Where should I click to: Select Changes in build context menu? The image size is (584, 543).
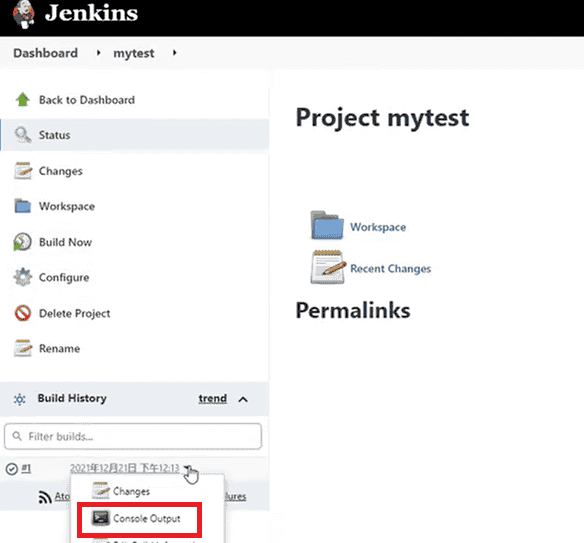click(131, 492)
